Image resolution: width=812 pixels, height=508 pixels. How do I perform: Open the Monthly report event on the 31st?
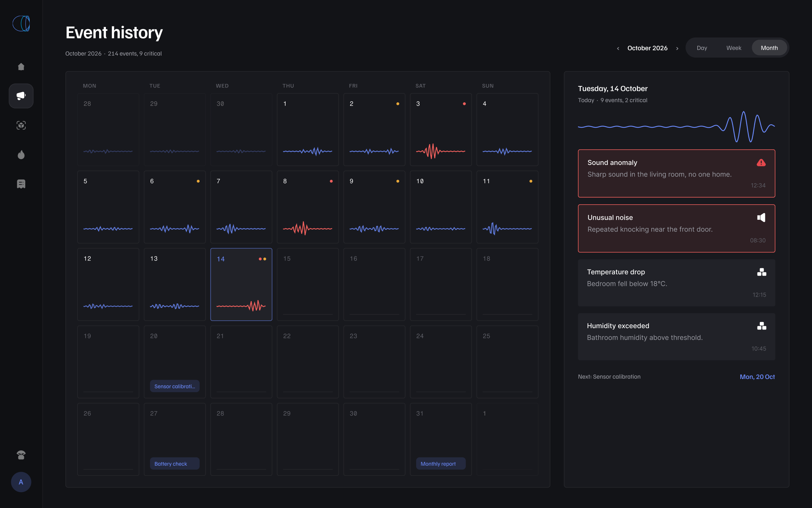(441, 464)
